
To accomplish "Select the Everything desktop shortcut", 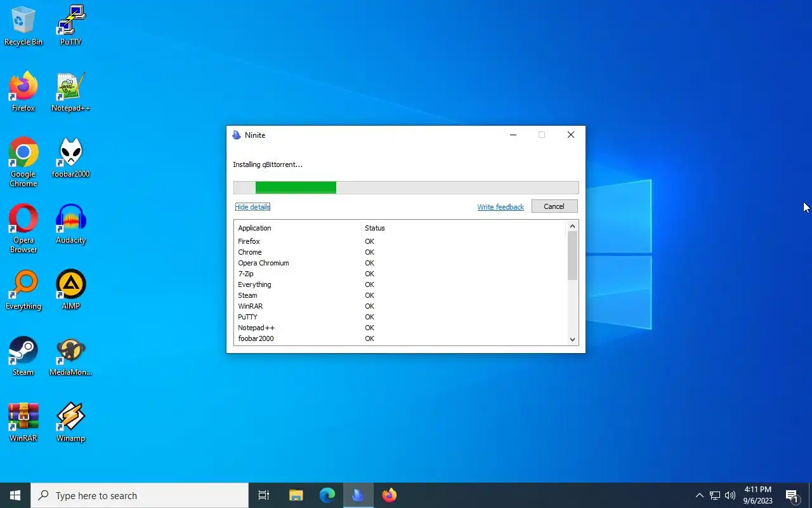I will (x=23, y=290).
